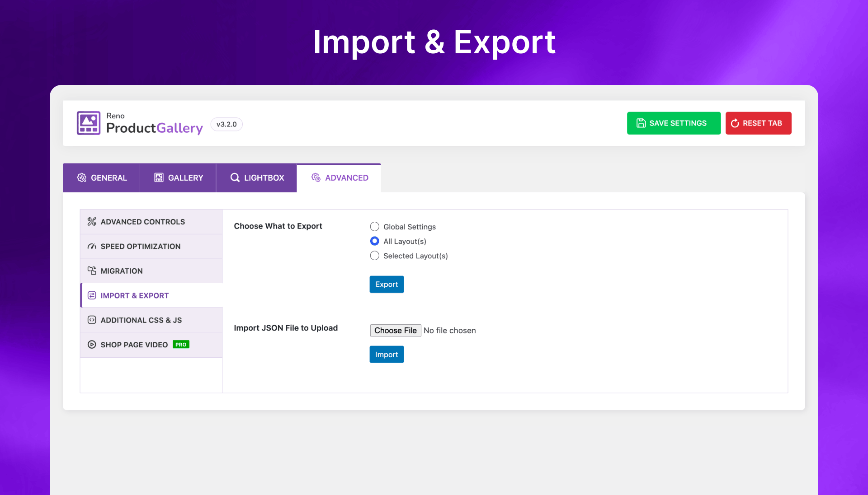This screenshot has height=495, width=868.
Task: Switch to the Lightbox tab
Action: click(x=256, y=178)
